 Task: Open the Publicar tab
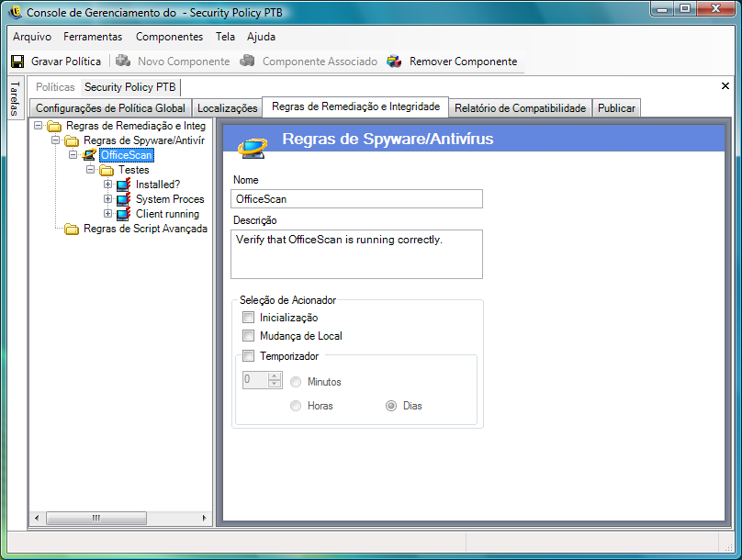tap(616, 108)
